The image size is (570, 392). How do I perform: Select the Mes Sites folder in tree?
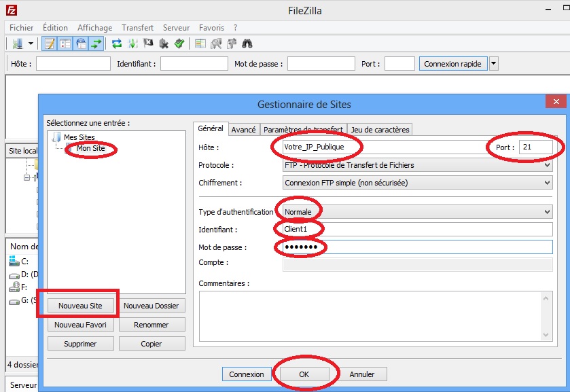pos(79,137)
